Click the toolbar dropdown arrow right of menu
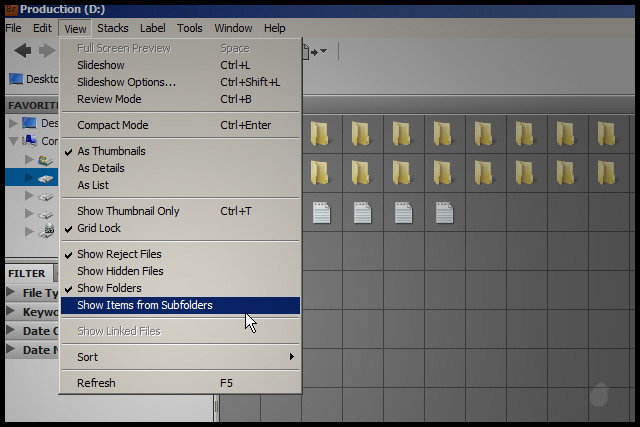This screenshot has height=427, width=640. click(322, 51)
